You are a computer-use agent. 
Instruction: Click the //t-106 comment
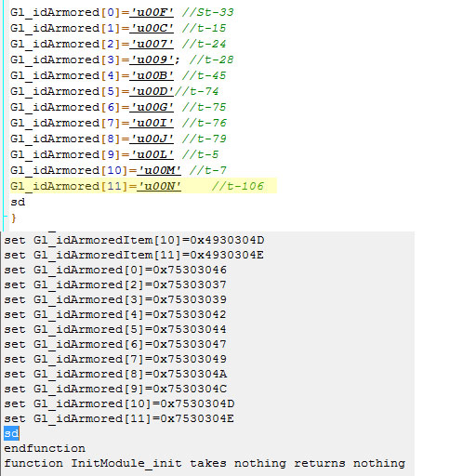(238, 187)
